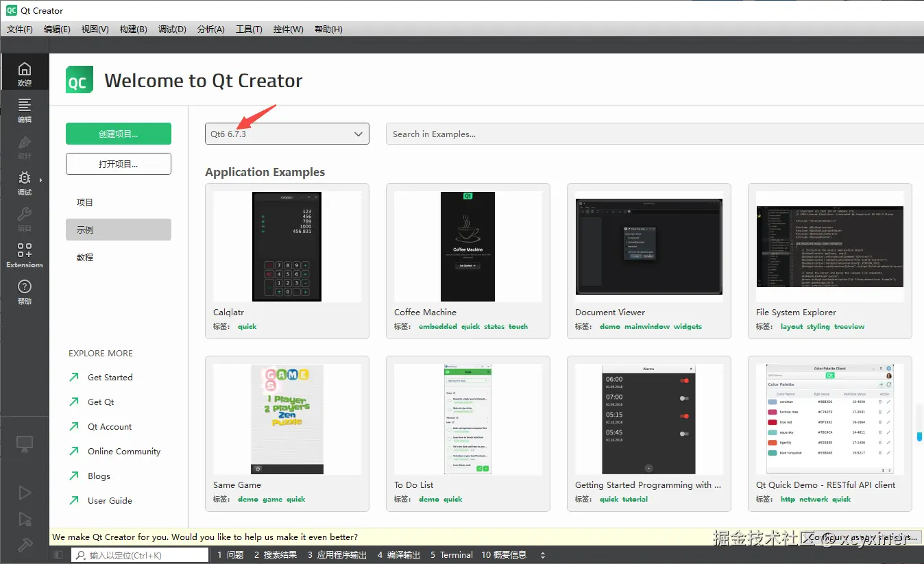924x564 pixels.
Task: Open the 文件(F) menu
Action: tap(19, 29)
